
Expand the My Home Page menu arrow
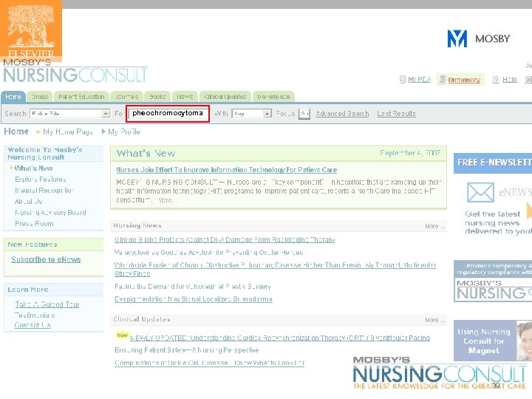[x=38, y=132]
